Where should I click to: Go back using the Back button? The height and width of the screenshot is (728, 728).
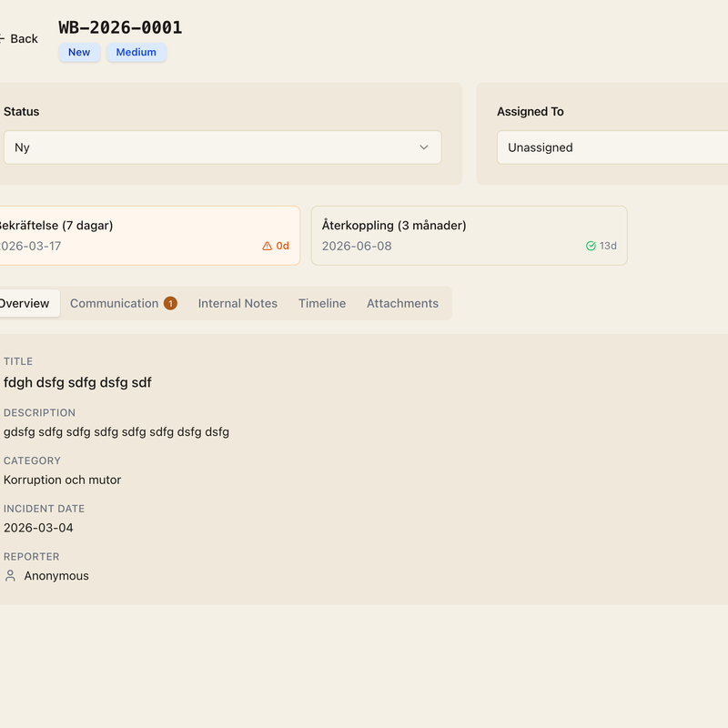point(18,38)
